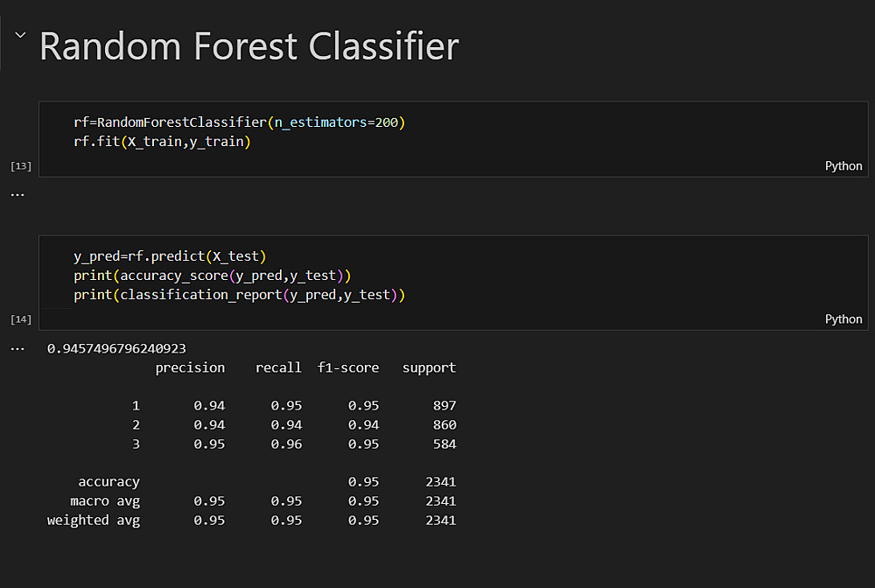Click the execution count [13] label
Screen dimensions: 875x588
(20, 166)
